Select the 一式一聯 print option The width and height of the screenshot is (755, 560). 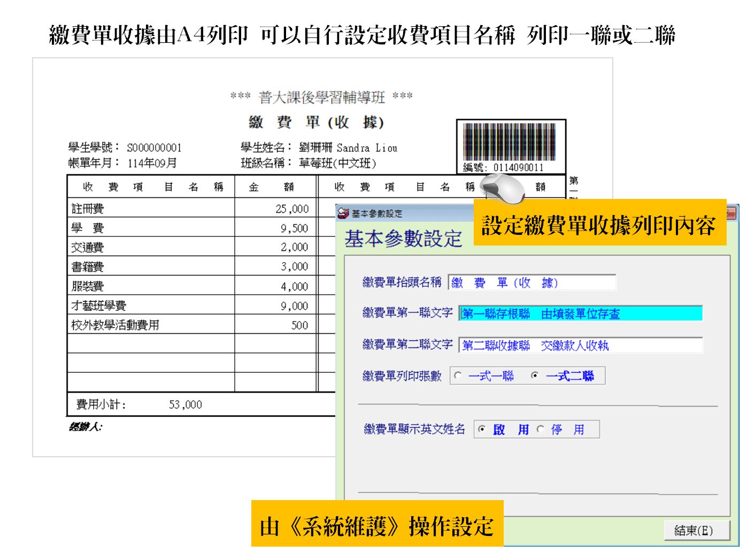[x=458, y=375]
